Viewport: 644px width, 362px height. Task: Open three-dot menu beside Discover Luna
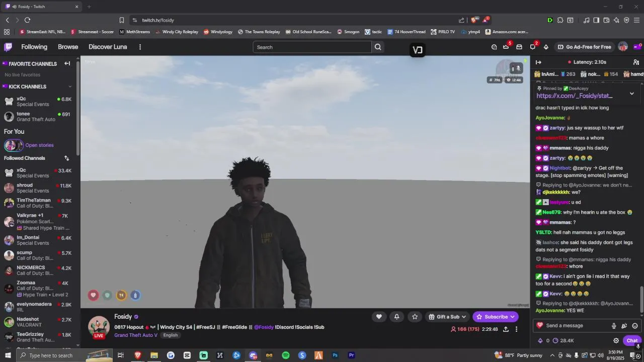(x=140, y=47)
